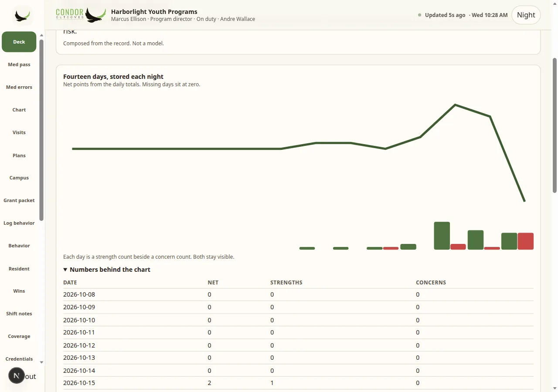558x392 pixels.
Task: Select the 2026-10-09 date cell
Action: point(79,307)
